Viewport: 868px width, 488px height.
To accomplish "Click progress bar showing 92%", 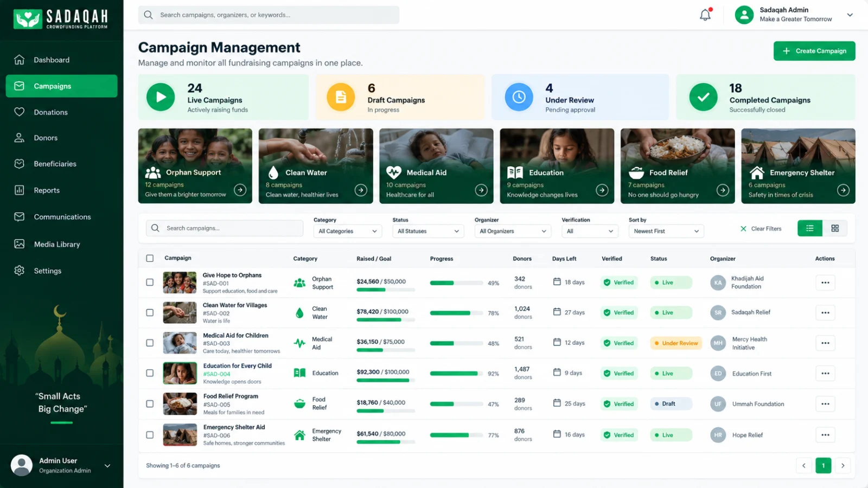I will [x=456, y=374].
